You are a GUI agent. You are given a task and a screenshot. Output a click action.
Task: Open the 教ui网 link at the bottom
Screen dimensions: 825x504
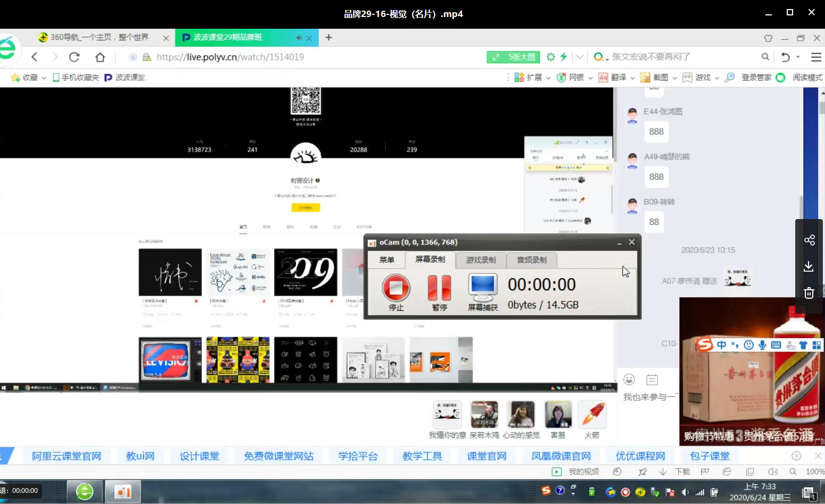(140, 456)
